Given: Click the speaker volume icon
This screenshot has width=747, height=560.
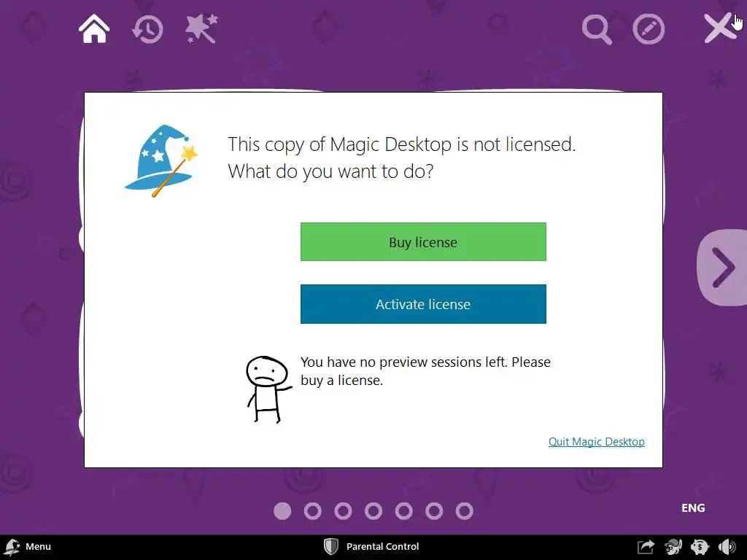Looking at the screenshot, I should 727,547.
